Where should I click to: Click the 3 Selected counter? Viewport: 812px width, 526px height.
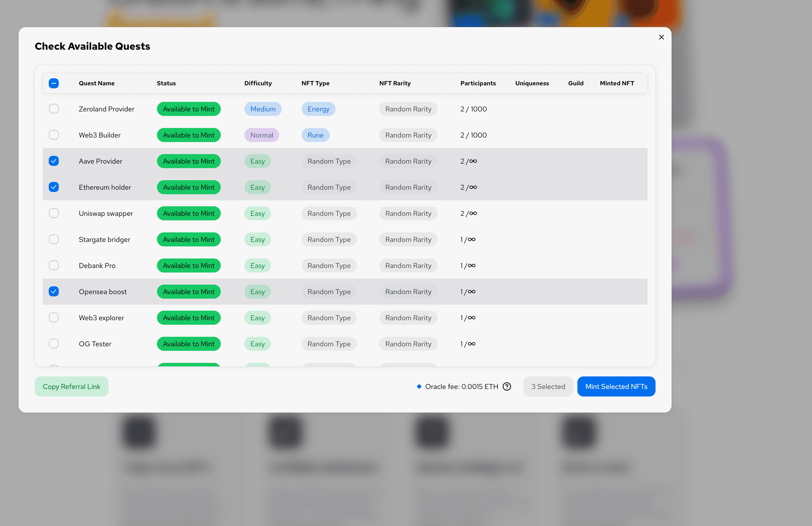pyautogui.click(x=548, y=386)
